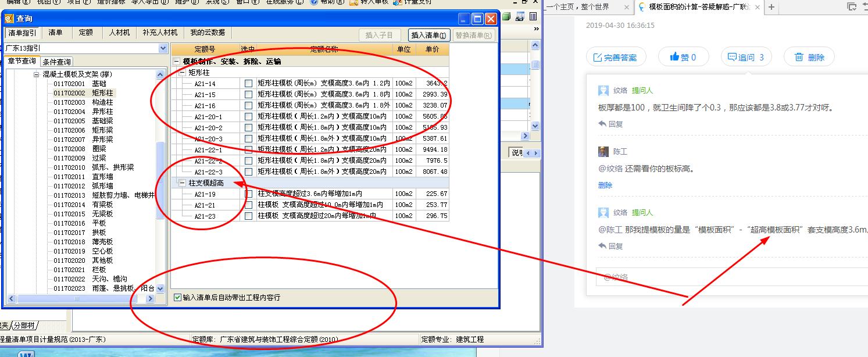Select checkbox in row A21-20-1
This screenshot has height=357, width=868.
click(x=248, y=117)
